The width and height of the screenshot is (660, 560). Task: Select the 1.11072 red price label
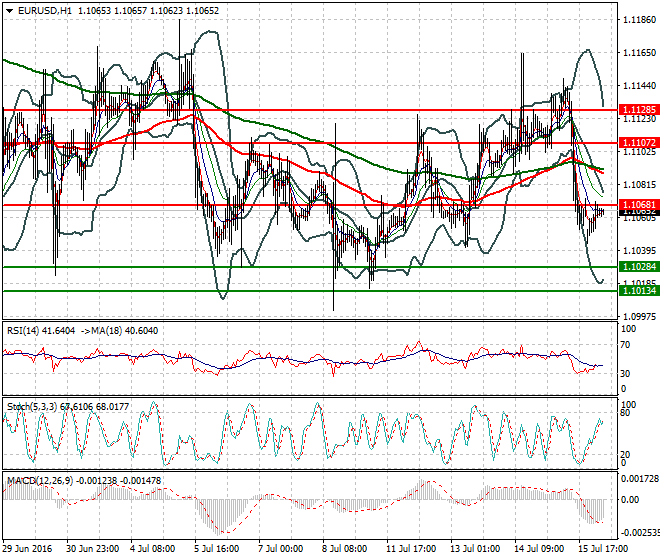[638, 143]
